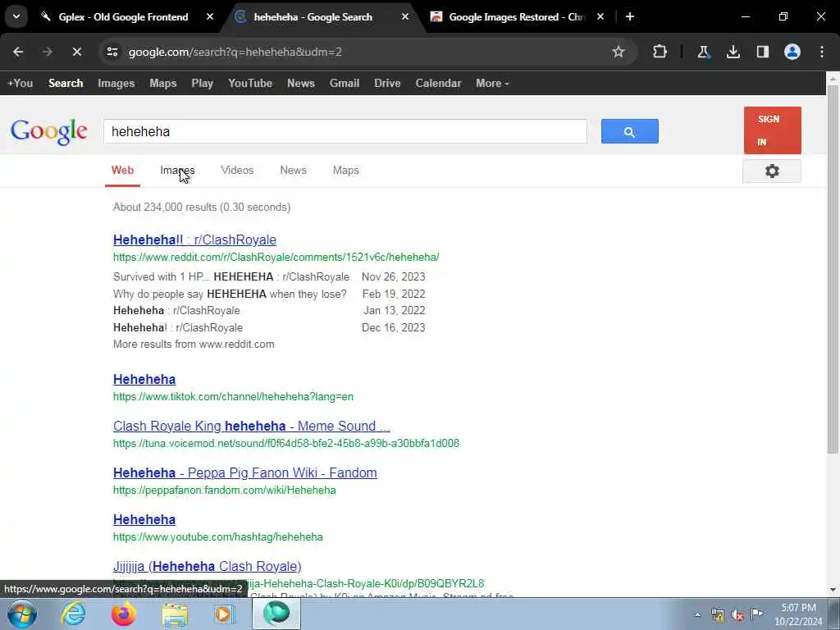Close the Google Images Restored tab
Image resolution: width=840 pixels, height=630 pixels.
point(600,17)
